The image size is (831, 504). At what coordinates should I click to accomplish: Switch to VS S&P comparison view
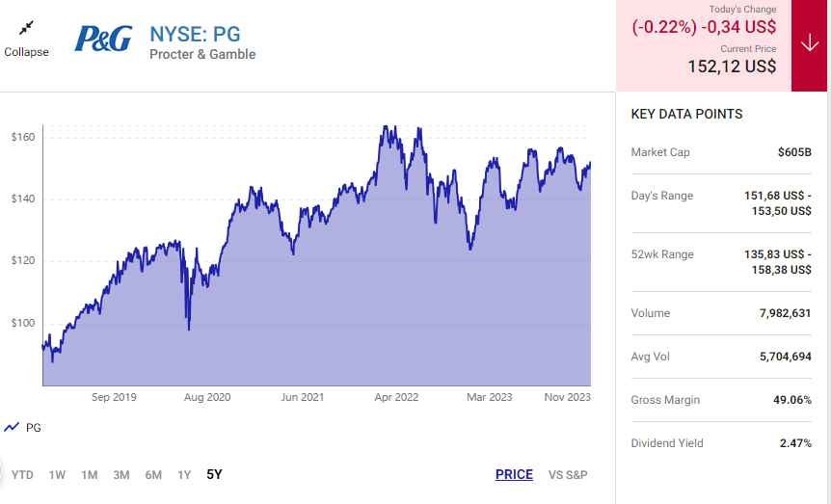(568, 474)
